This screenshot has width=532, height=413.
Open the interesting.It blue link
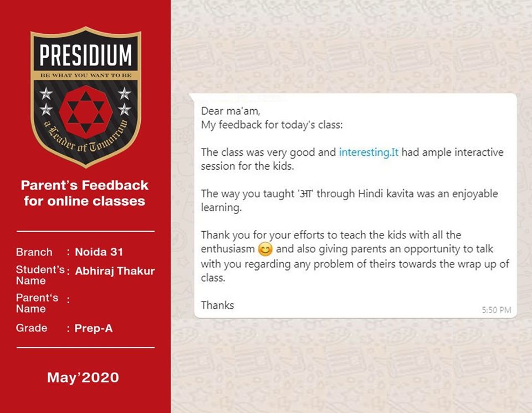369,152
